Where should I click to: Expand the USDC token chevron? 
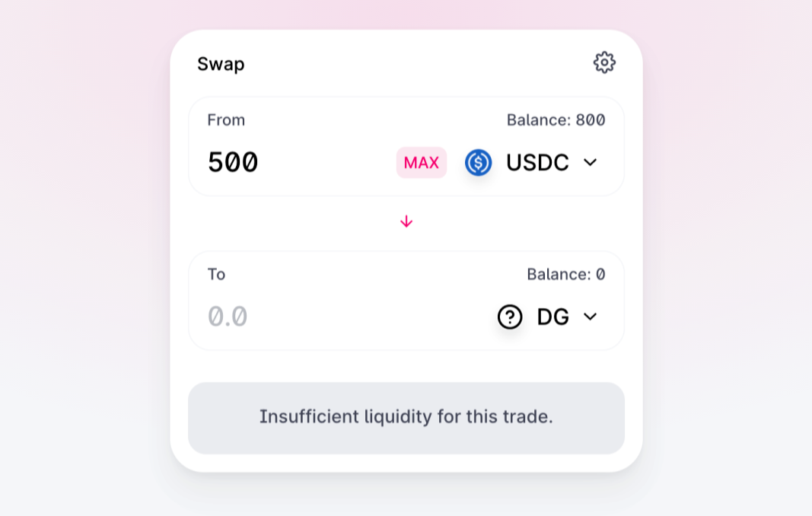[x=591, y=163]
